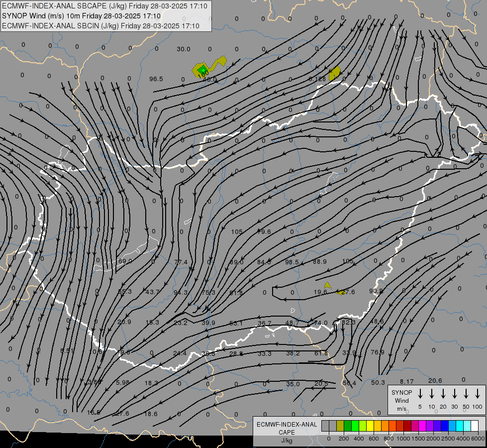Choose the deep pink legend swatch
Viewport: 487px width, 448px height.
pos(415,426)
